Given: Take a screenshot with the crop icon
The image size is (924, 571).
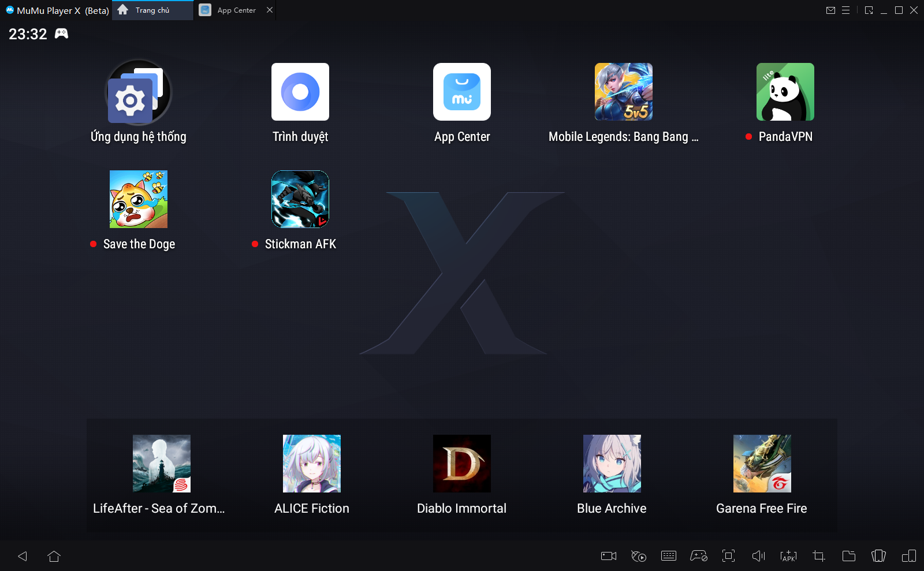Looking at the screenshot, I should (x=819, y=556).
